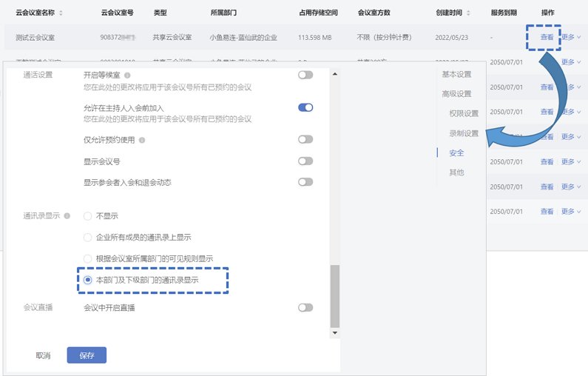Click the scroll-up arrow of the settings panel
The height and width of the screenshot is (376, 588).
click(x=335, y=74)
